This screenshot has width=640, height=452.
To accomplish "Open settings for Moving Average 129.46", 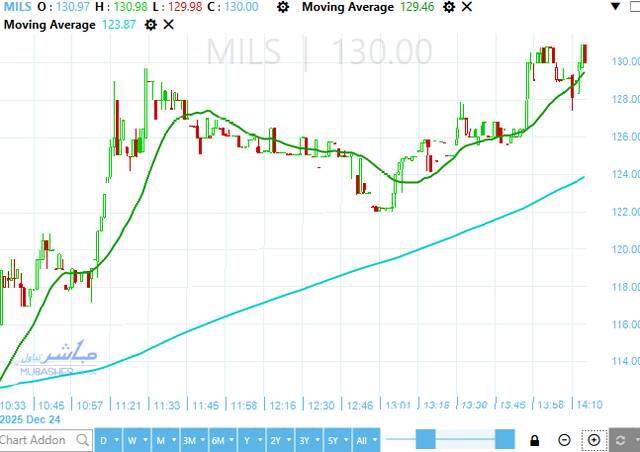I will coord(449,7).
